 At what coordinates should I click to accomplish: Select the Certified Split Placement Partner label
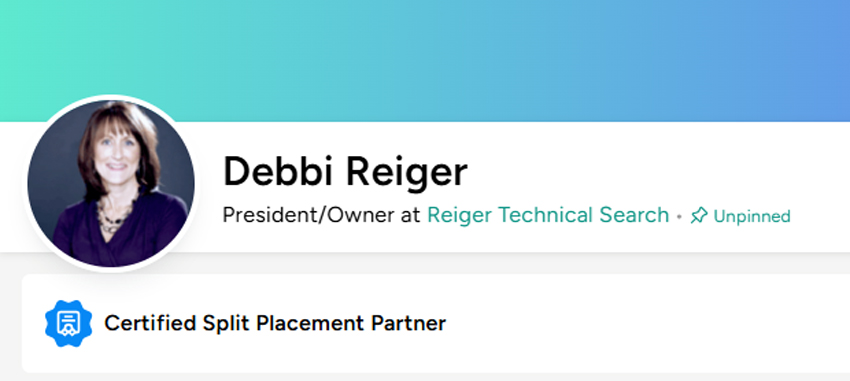click(275, 324)
